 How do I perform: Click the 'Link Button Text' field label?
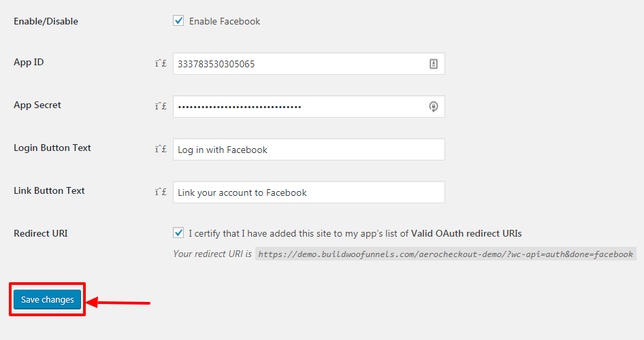click(49, 190)
